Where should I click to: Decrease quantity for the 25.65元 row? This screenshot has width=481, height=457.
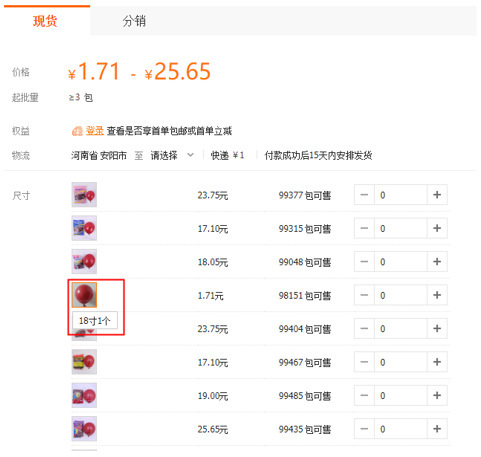364,429
